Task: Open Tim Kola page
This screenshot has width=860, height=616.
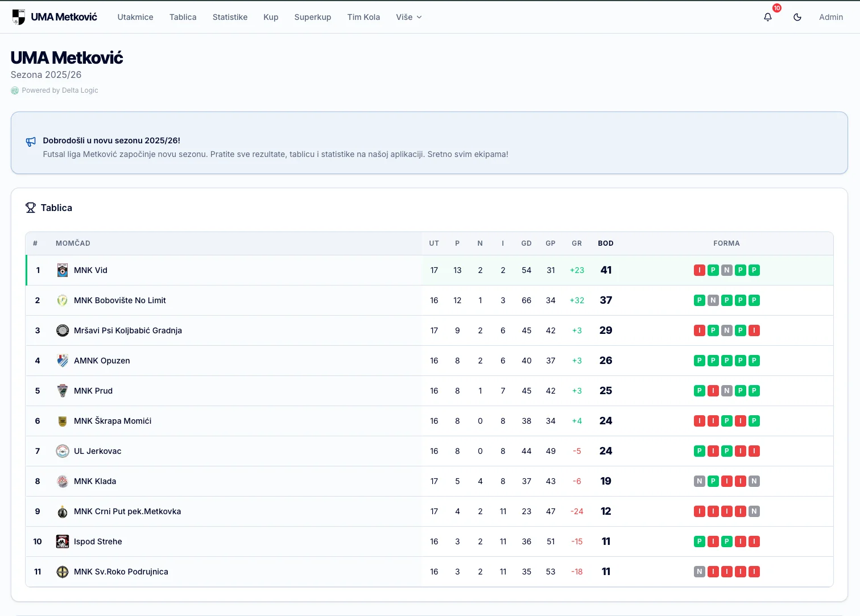Action: coord(363,17)
